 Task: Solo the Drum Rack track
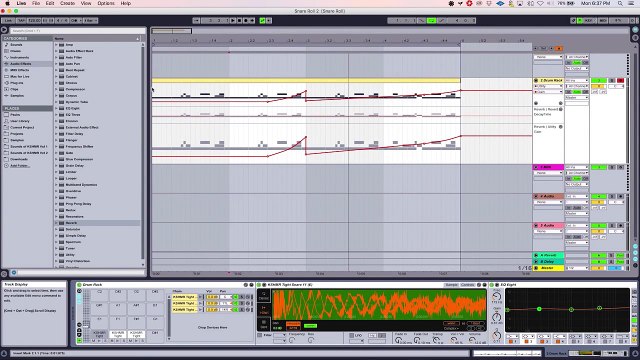611,80
